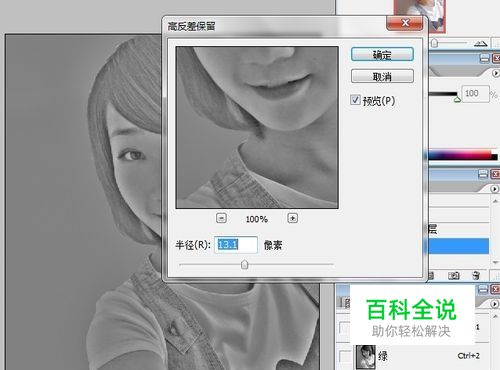This screenshot has width=500, height=370.
Task: Minimize the Color panel
Action: pos(485,59)
